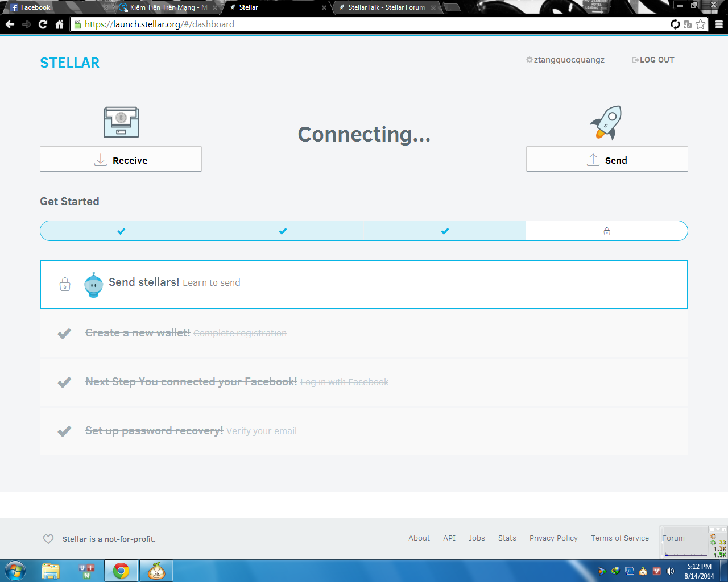
Task: Click the third checkmark step in progress bar
Action: pos(445,231)
